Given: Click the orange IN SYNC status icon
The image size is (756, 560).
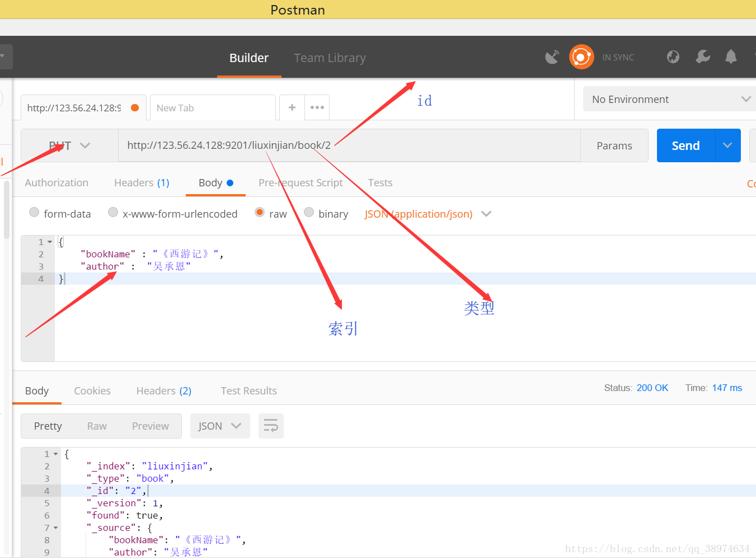Looking at the screenshot, I should [x=581, y=57].
